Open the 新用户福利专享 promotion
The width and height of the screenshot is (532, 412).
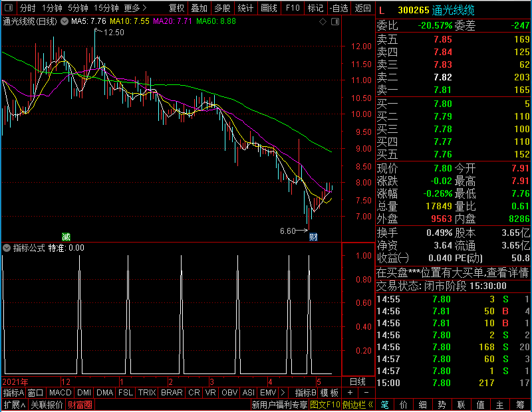(279, 405)
